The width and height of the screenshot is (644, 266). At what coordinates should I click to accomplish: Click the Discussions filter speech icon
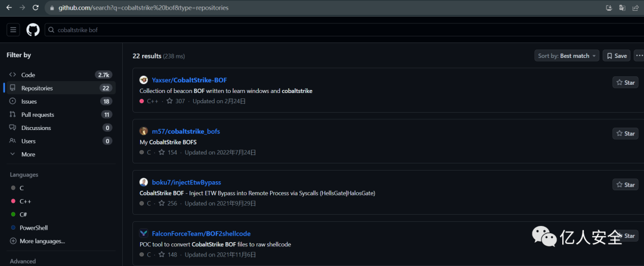coord(13,128)
